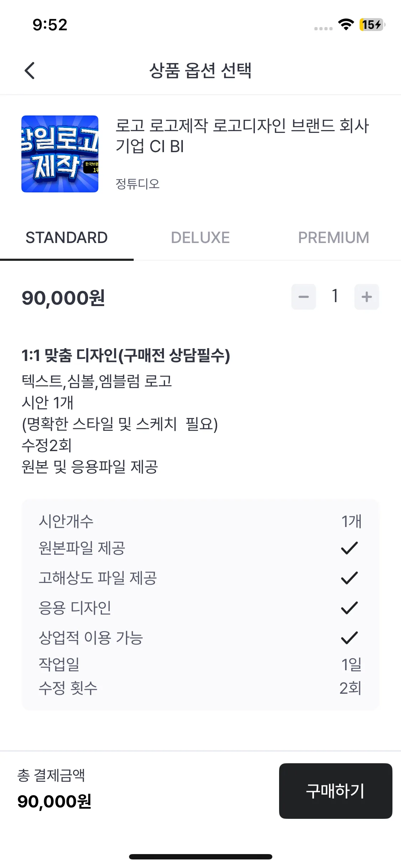Tap the 작업일 row showing 1일

tap(200, 664)
